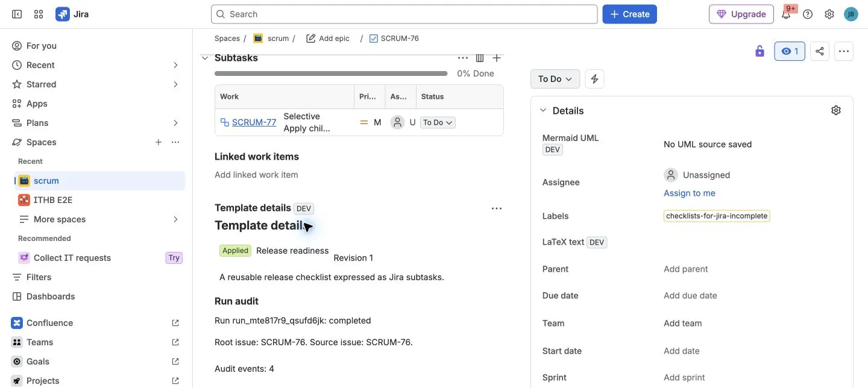Click the scrum space icon in breadcrumb
868x388 pixels.
coord(258,38)
